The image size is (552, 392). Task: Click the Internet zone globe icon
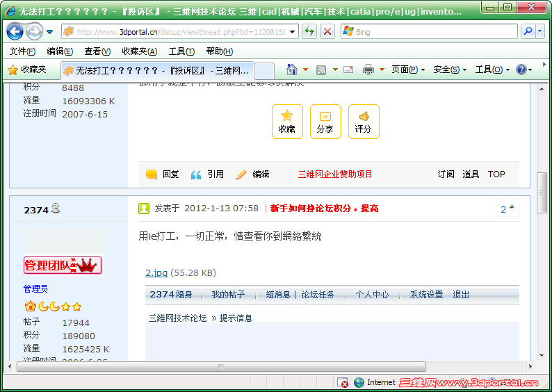[x=359, y=382]
